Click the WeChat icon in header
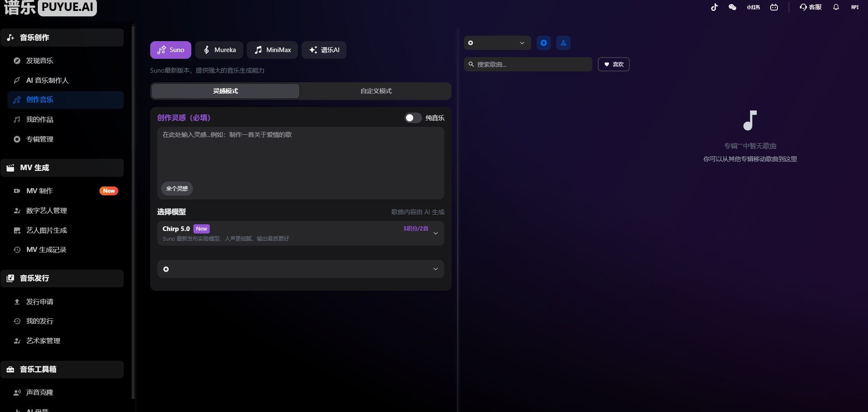868x412 pixels. tap(732, 7)
